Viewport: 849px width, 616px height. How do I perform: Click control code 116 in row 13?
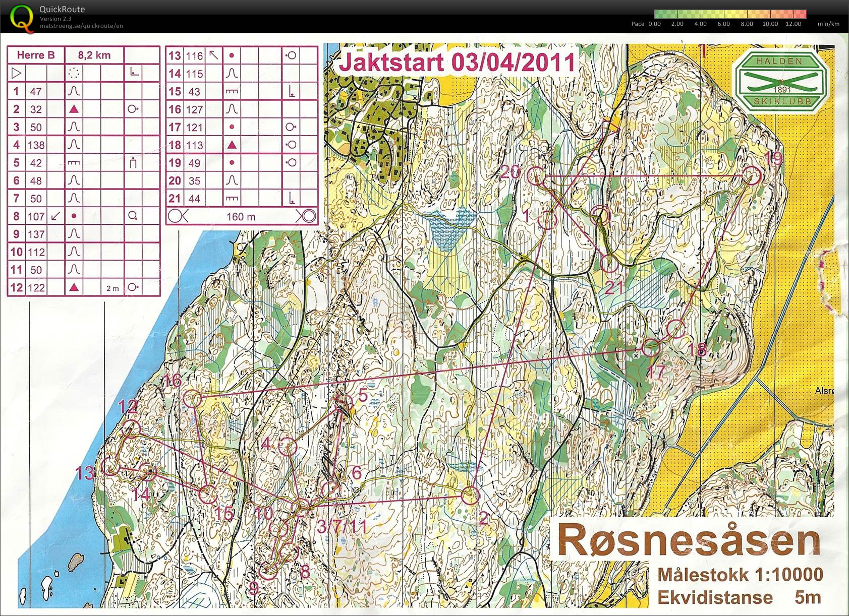[x=194, y=56]
